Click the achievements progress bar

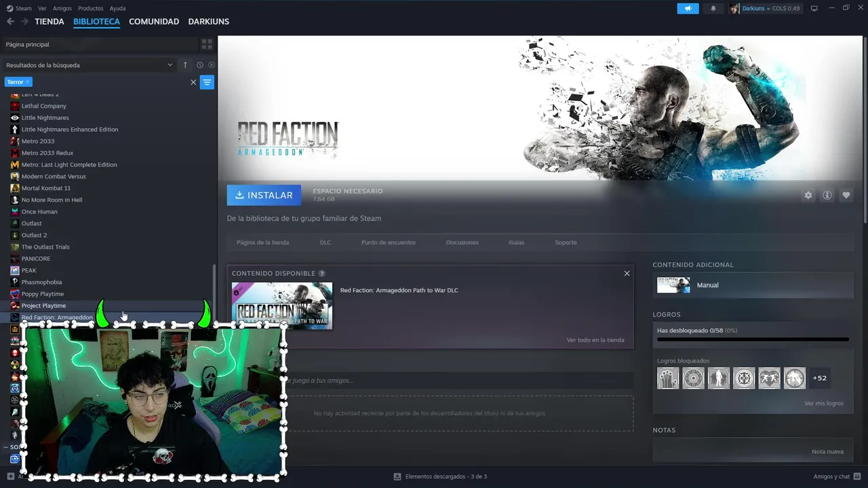753,339
